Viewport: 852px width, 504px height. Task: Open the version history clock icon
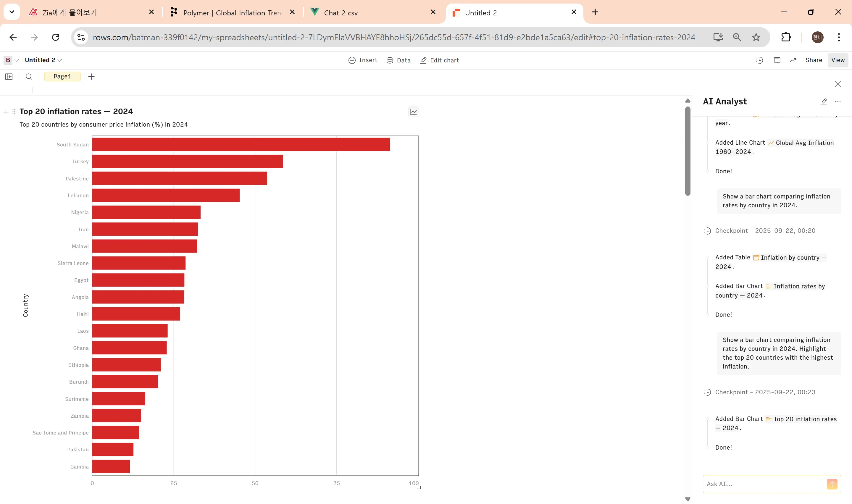[759, 60]
